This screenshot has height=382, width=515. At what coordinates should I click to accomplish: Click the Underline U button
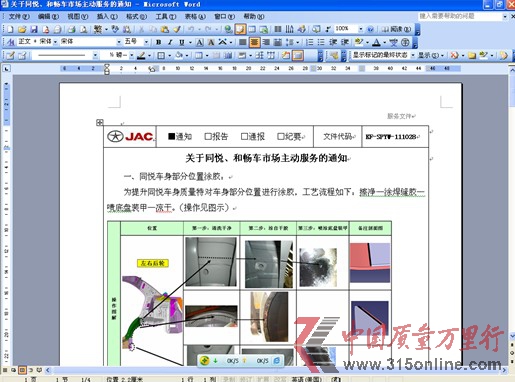[182, 42]
